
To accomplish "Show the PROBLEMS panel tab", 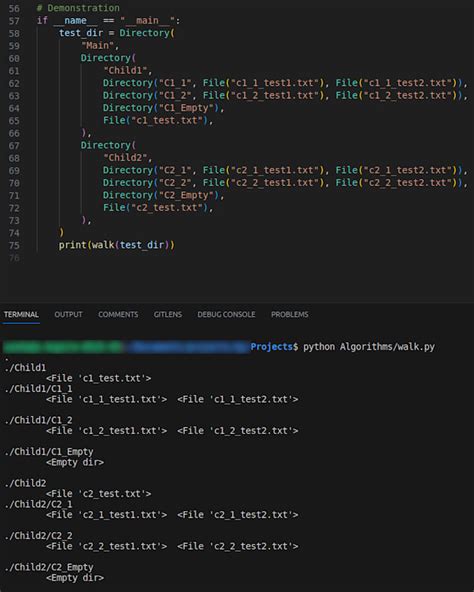I will coord(290,314).
